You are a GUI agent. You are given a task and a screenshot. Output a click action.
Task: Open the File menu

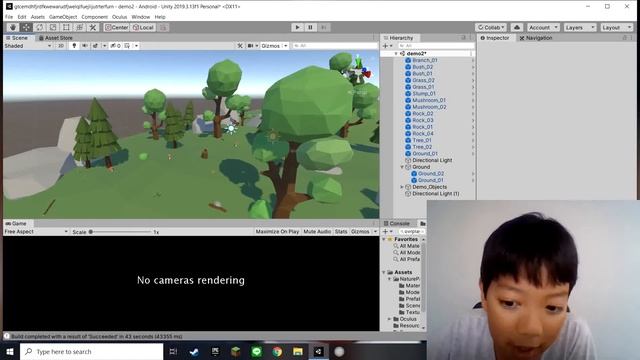9,17
